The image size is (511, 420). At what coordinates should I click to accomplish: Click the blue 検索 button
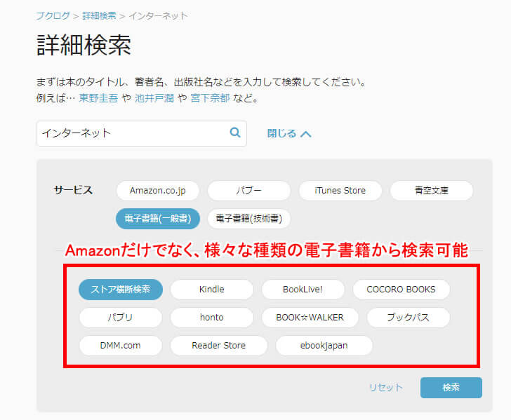click(x=451, y=388)
